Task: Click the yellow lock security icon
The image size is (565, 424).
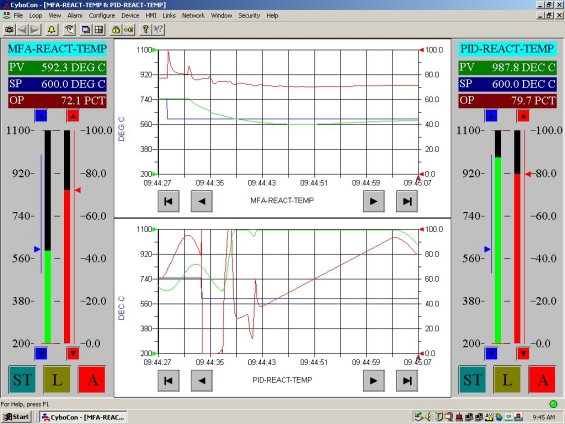Action: click(x=116, y=30)
